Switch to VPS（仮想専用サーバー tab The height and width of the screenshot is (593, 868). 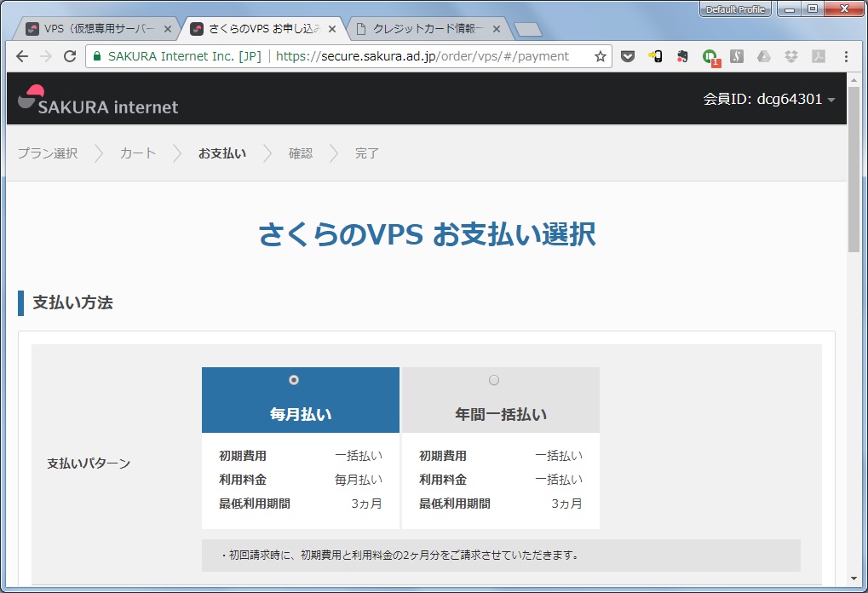point(99,29)
